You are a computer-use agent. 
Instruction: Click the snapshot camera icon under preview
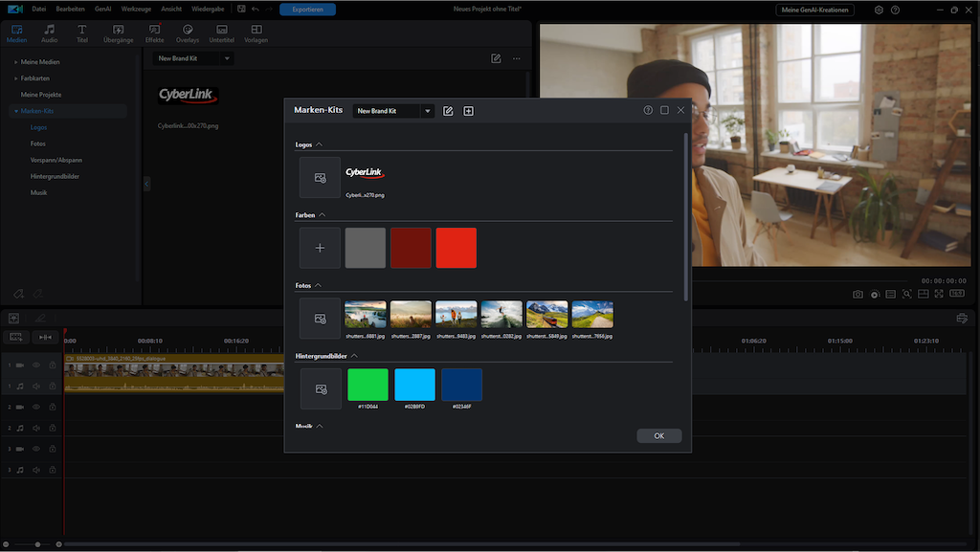(858, 295)
